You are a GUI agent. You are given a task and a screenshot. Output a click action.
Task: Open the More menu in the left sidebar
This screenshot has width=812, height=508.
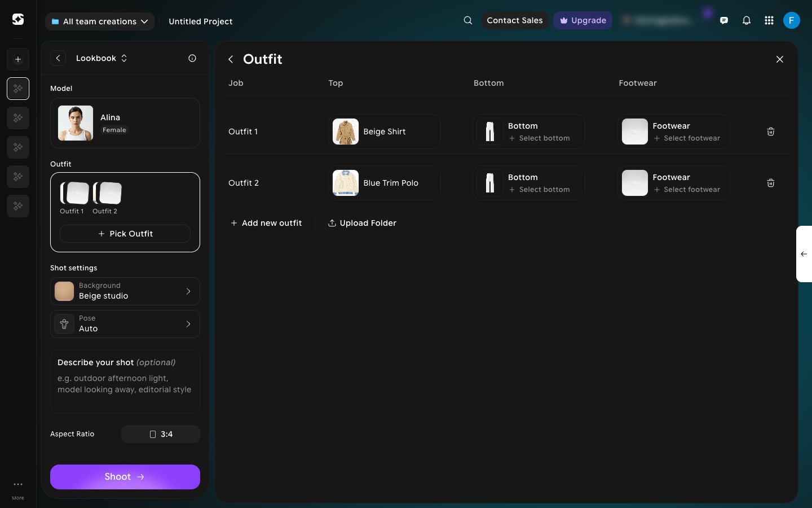point(18,490)
